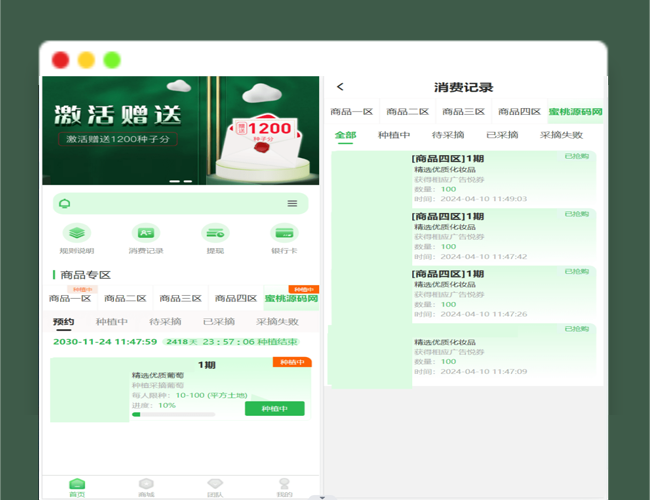
Task: Click the 消费记录 page title
Action: [x=463, y=87]
